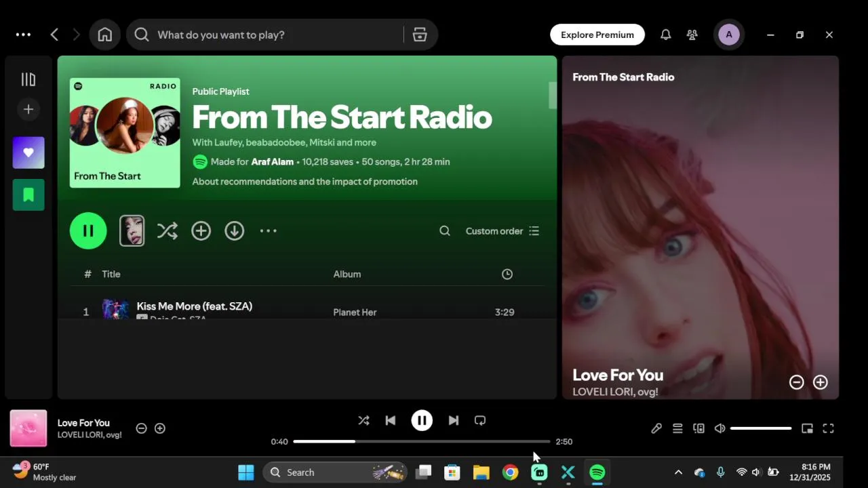Hide this track using panel minus icon
Viewport: 868px width, 488px height.
(x=797, y=382)
